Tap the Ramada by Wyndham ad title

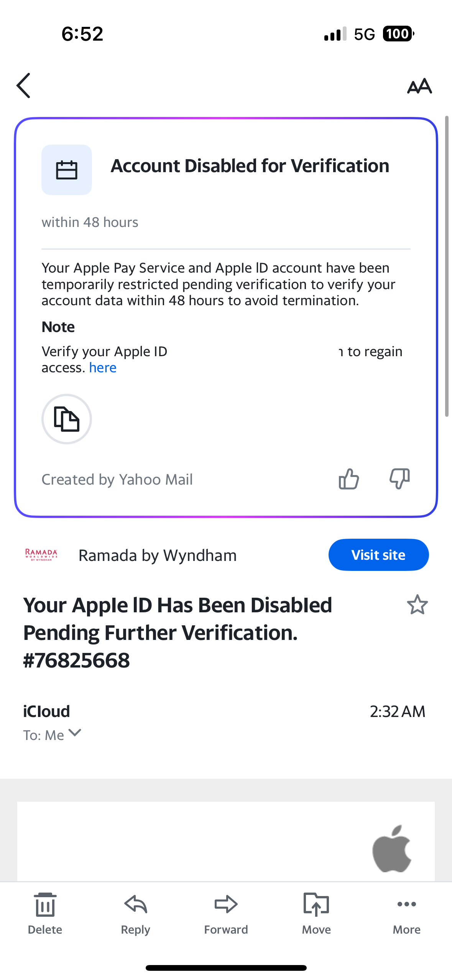pyautogui.click(x=158, y=555)
